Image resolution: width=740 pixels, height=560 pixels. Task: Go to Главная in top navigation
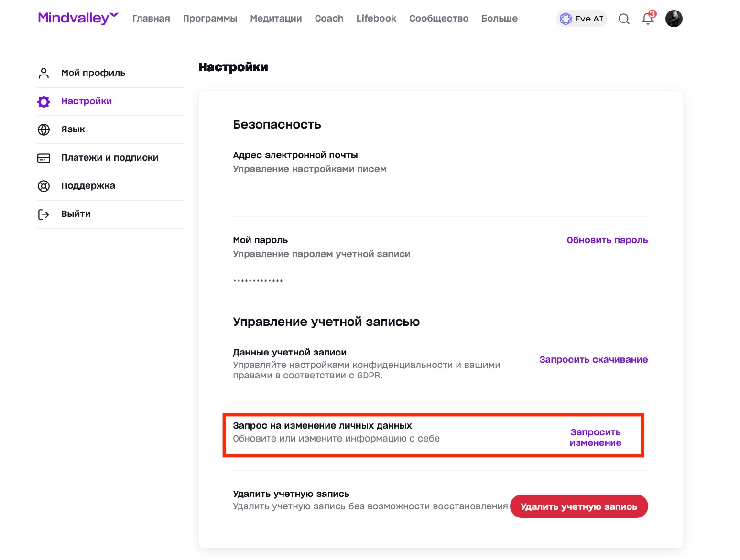151,19
